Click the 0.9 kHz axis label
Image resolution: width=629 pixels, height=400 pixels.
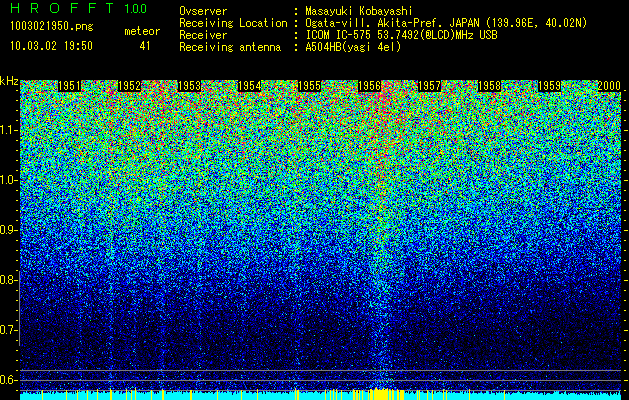click(x=9, y=230)
